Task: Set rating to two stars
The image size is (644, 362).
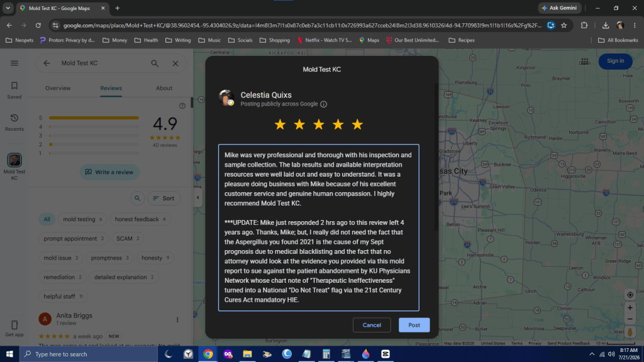Action: coord(299,124)
